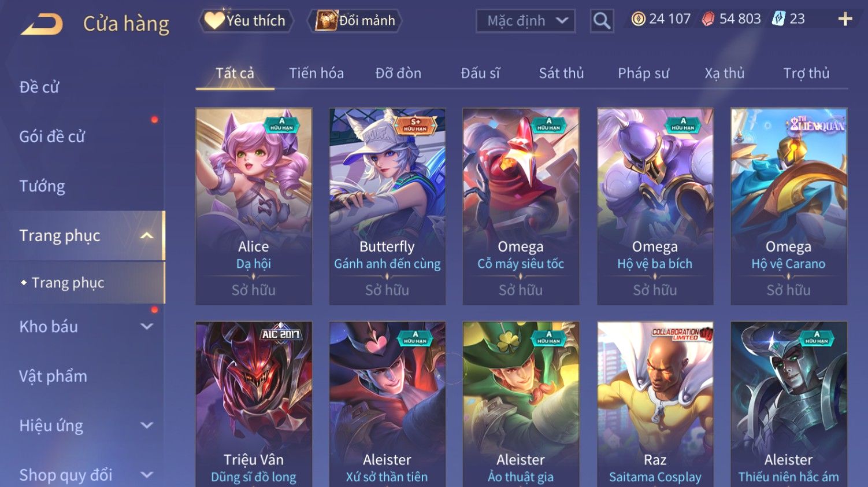The image size is (868, 487).
Task: Open the Mặc định sort dropdown
Action: 525,21
